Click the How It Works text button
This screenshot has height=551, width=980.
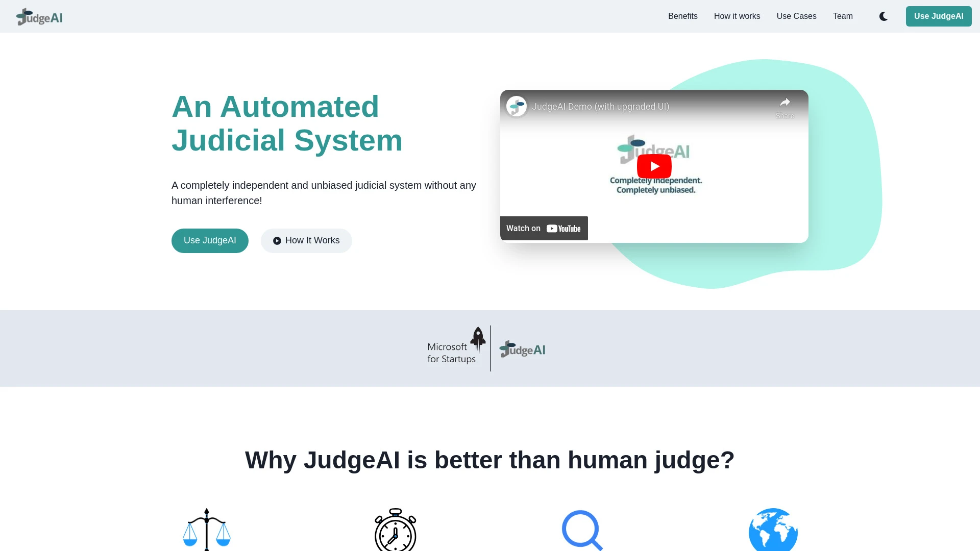(306, 240)
